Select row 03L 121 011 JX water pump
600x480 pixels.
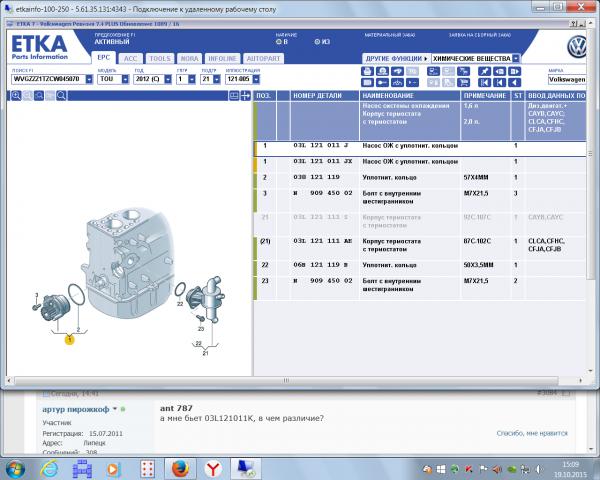pos(420,164)
